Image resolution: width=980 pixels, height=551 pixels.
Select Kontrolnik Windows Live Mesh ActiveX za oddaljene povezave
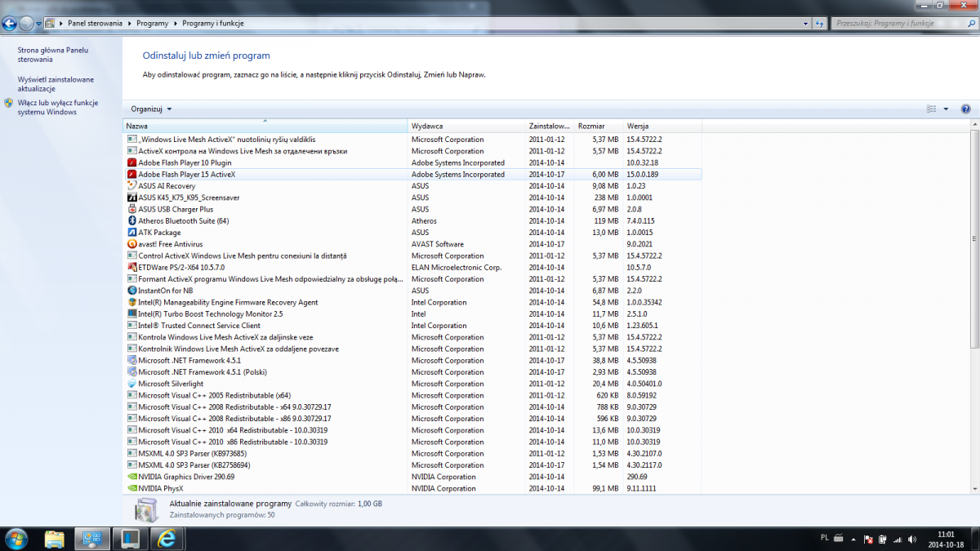tap(412, 349)
